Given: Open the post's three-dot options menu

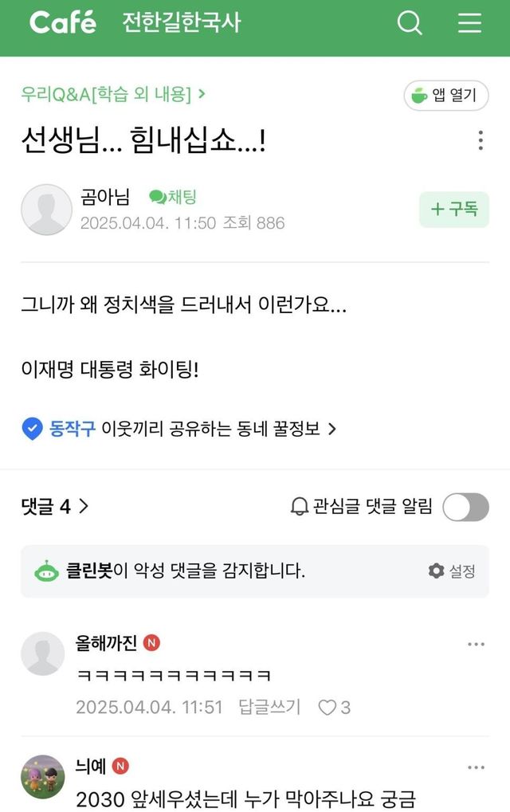Looking at the screenshot, I should tap(480, 141).
